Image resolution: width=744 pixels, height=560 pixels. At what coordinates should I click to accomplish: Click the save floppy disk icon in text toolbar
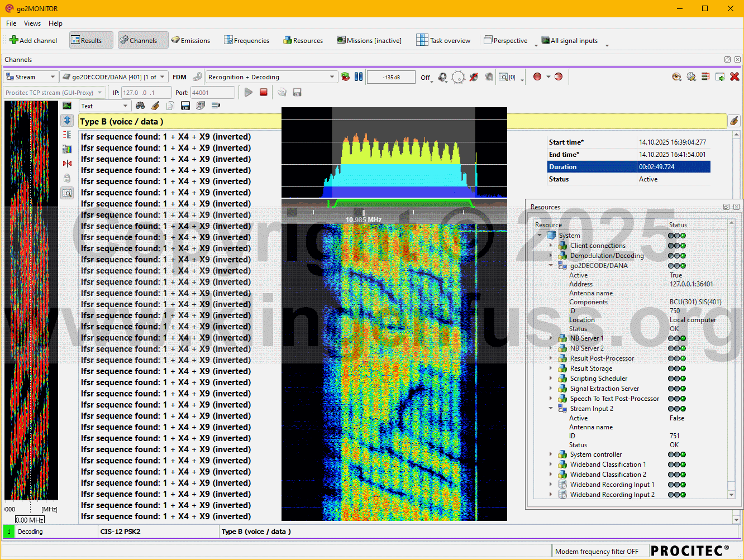(x=185, y=106)
